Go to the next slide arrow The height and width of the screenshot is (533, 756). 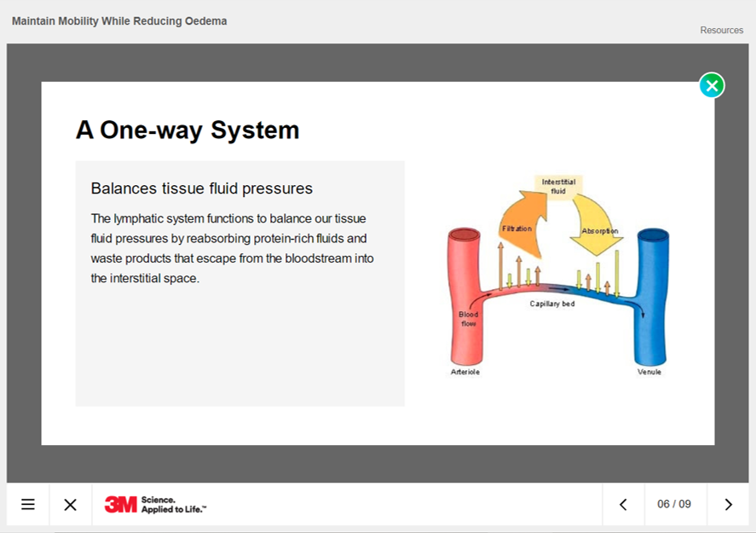click(728, 505)
